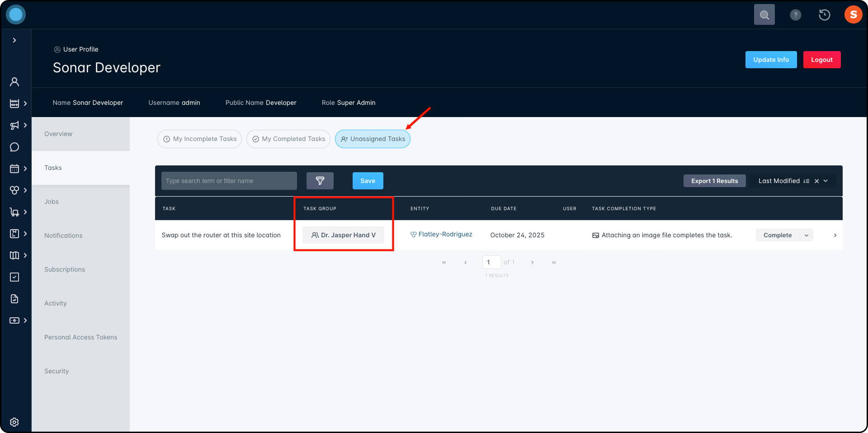Toggle the Unassigned Tasks filter
868x433 pixels.
(373, 139)
